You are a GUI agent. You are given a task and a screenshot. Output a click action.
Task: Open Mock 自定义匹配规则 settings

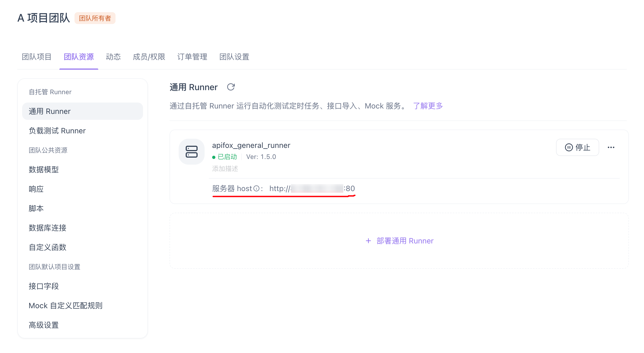[x=66, y=306]
